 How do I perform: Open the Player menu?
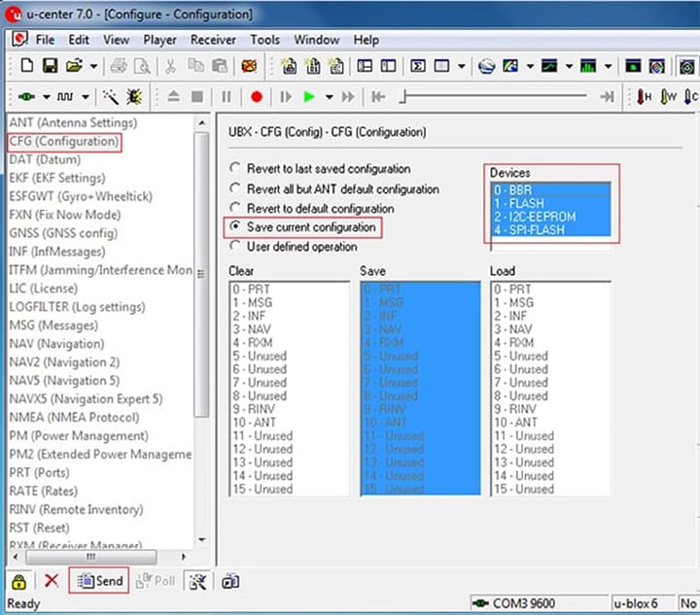point(159,40)
